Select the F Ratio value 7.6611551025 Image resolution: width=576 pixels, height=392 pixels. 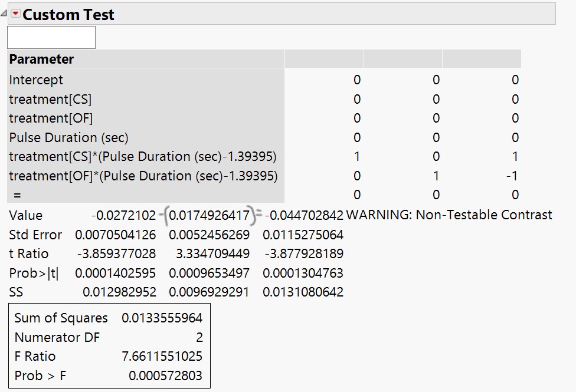pyautogui.click(x=162, y=356)
